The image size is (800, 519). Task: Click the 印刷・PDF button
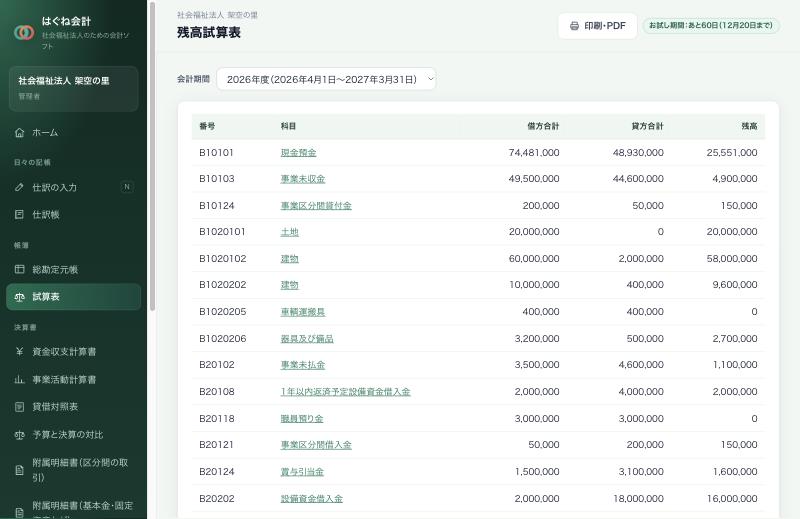[x=597, y=26]
